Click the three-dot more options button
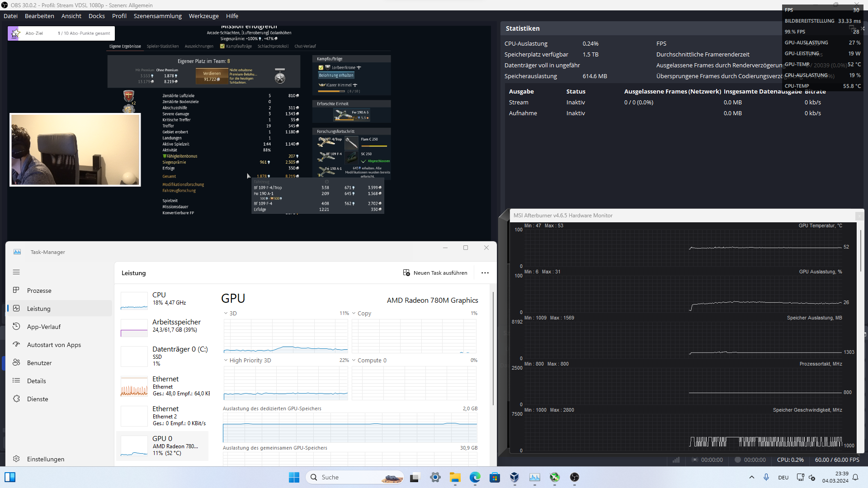Image resolution: width=868 pixels, height=488 pixels. point(485,273)
